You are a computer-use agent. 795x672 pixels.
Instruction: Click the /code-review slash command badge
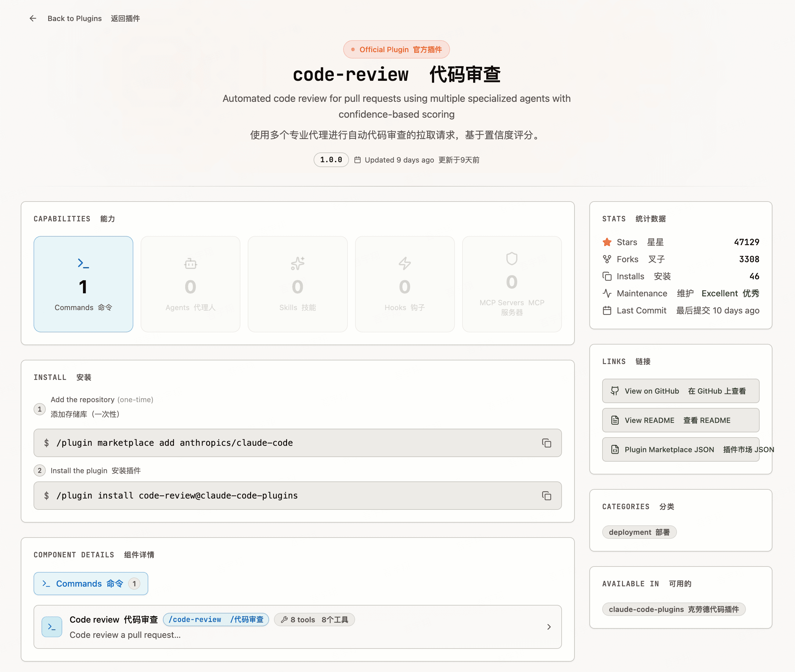(216, 620)
